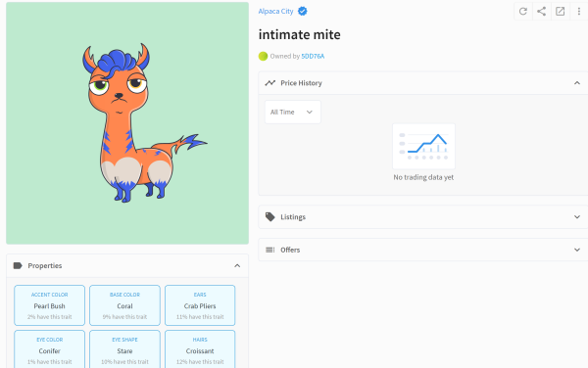Screen dimensions: 588x368
Task: Click the Listings tag icon
Action: pos(270,216)
